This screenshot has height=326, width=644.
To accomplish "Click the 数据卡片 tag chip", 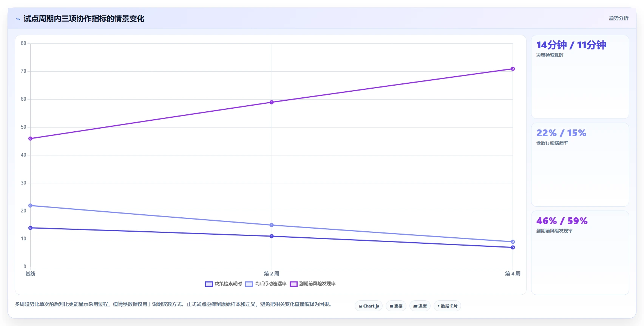I will click(x=447, y=306).
